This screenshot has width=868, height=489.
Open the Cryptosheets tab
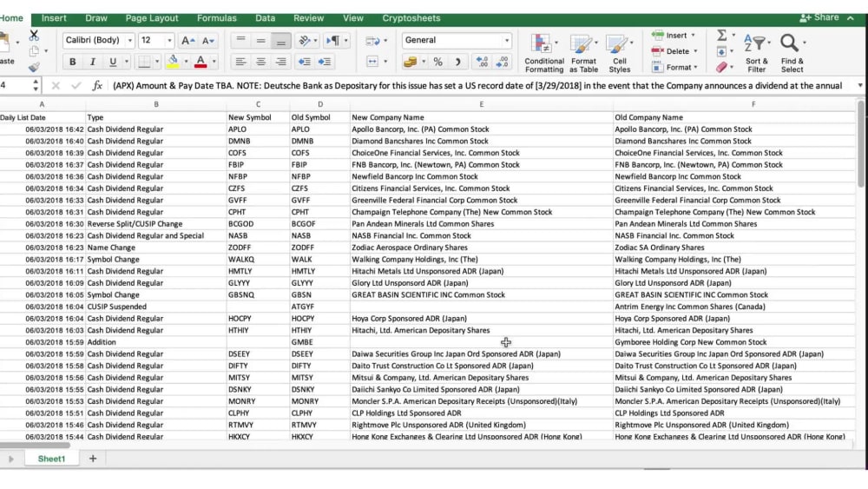(x=411, y=18)
